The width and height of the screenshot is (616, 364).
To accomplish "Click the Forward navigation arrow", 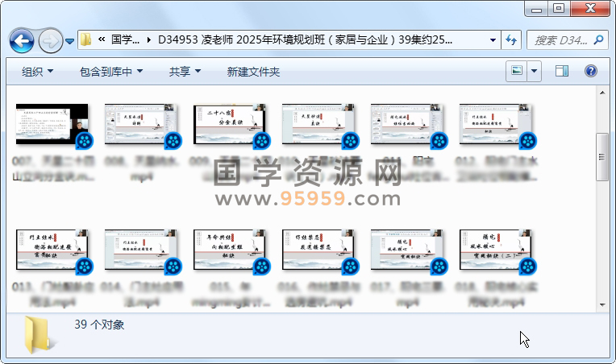I will (x=50, y=39).
